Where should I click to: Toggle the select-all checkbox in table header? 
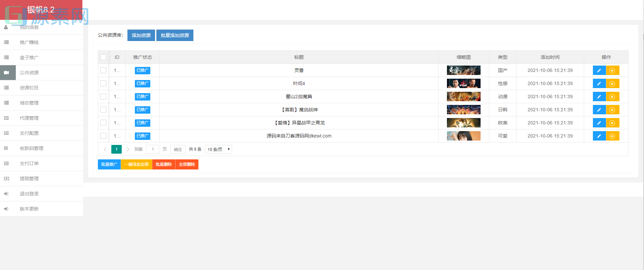pyautogui.click(x=103, y=57)
